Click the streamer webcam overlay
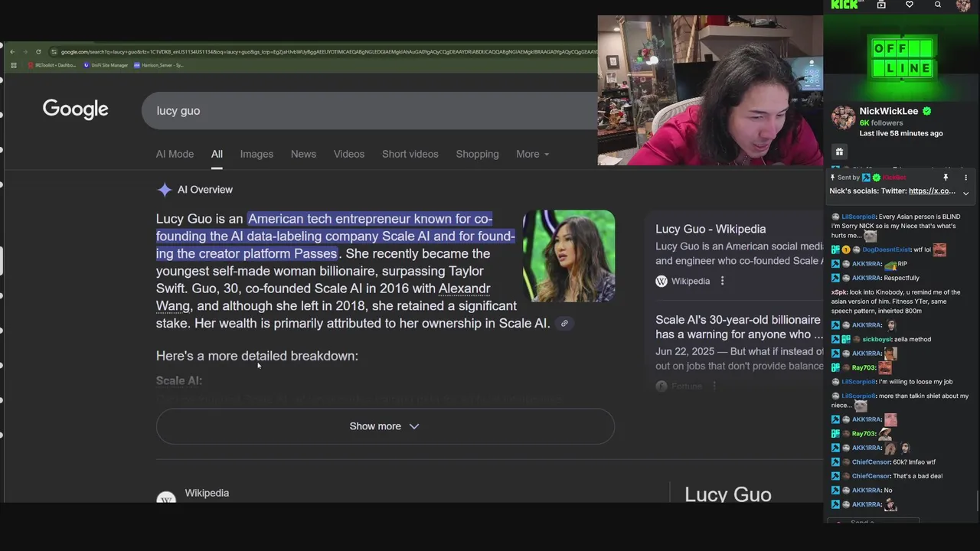Screen dimensions: 980x551 pyautogui.click(x=710, y=90)
